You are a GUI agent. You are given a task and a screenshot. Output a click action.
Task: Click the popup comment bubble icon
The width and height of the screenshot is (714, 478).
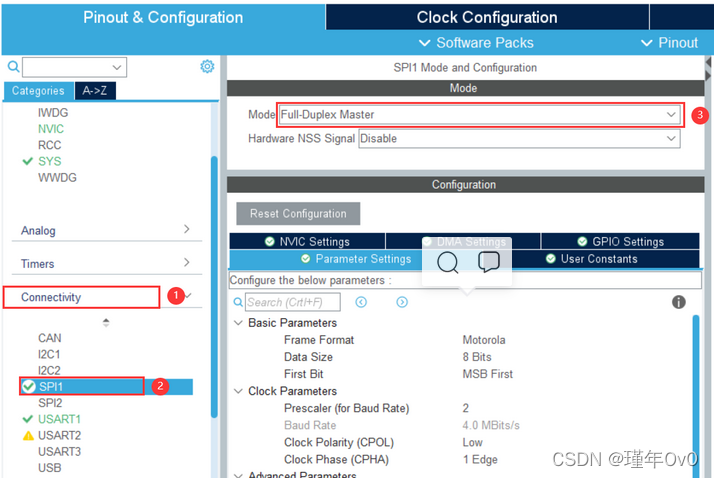tap(489, 262)
